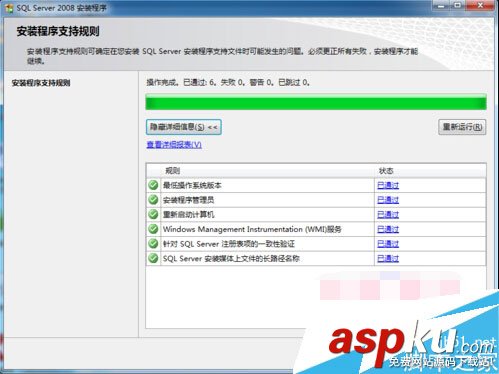Image resolution: width=499 pixels, height=374 pixels.
Task: Select rule text 最低操作系统版本
Action: (192, 185)
